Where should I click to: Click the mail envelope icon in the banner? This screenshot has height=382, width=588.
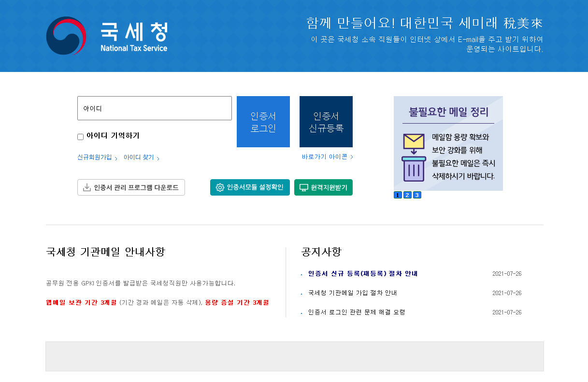tap(414, 141)
